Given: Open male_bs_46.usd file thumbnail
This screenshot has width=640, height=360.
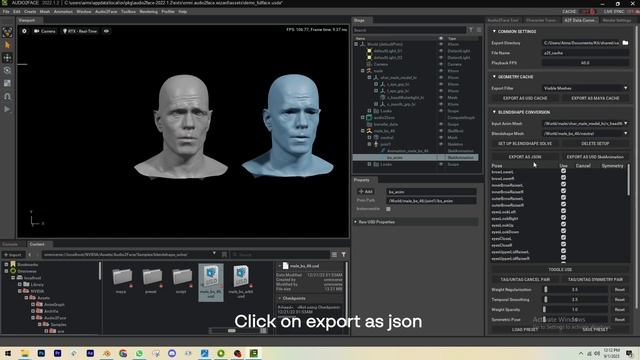Looking at the screenshot, I should click(x=211, y=282).
